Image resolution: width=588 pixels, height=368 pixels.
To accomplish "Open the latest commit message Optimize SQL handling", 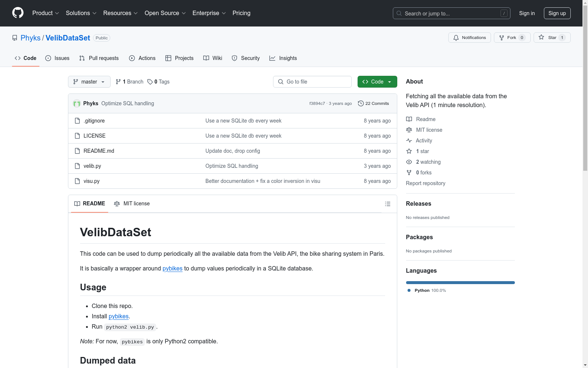I will 128,103.
